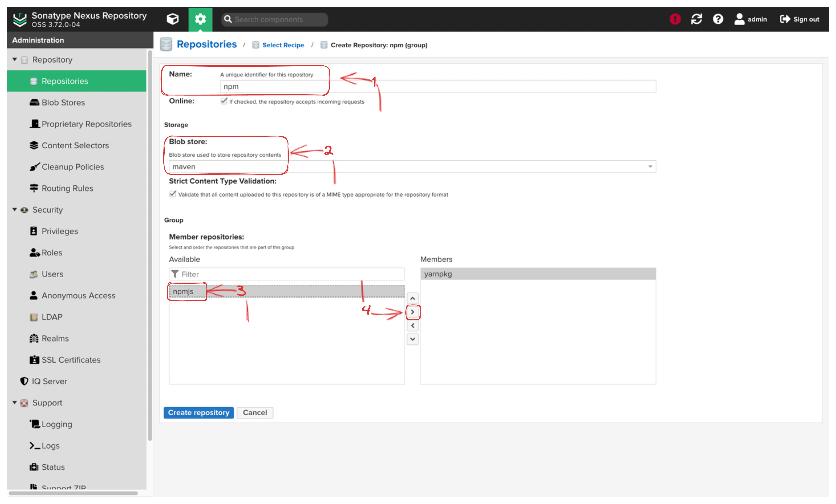The image size is (836, 504).
Task: Click the IQ Server shield icon
Action: (24, 381)
